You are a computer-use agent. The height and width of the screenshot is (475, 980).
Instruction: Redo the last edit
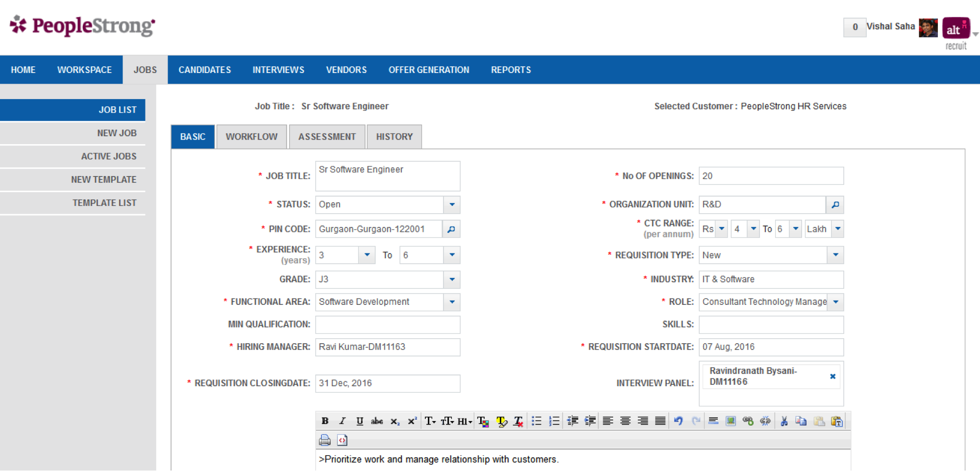click(x=696, y=421)
